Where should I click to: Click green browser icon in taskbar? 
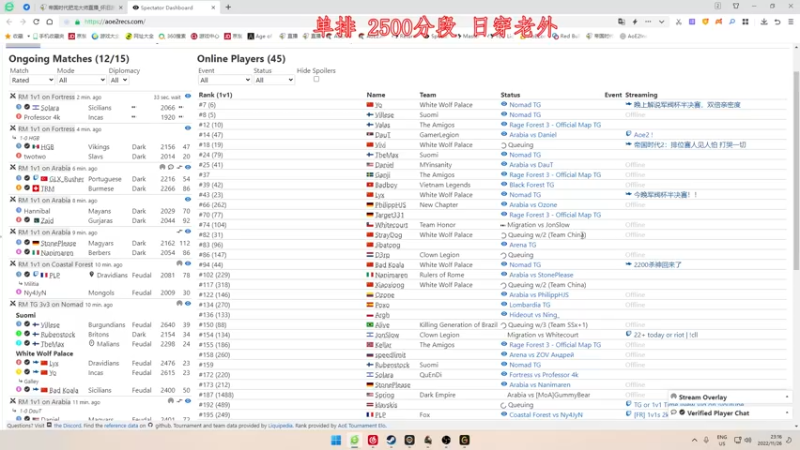[x=354, y=440]
